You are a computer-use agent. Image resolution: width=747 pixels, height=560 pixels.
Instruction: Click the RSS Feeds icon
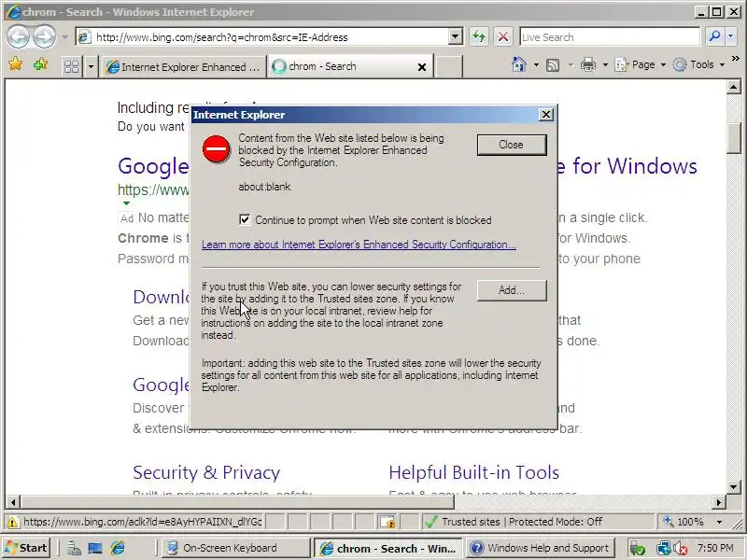coord(553,64)
